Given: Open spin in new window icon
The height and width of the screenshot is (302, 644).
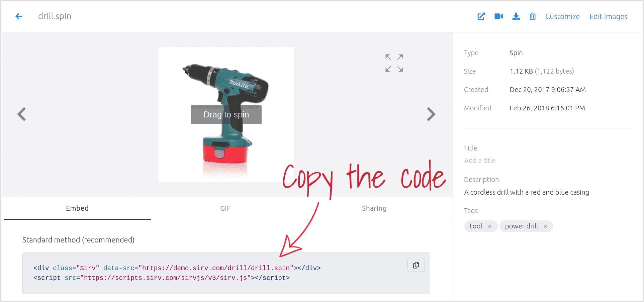Looking at the screenshot, I should coord(481,16).
